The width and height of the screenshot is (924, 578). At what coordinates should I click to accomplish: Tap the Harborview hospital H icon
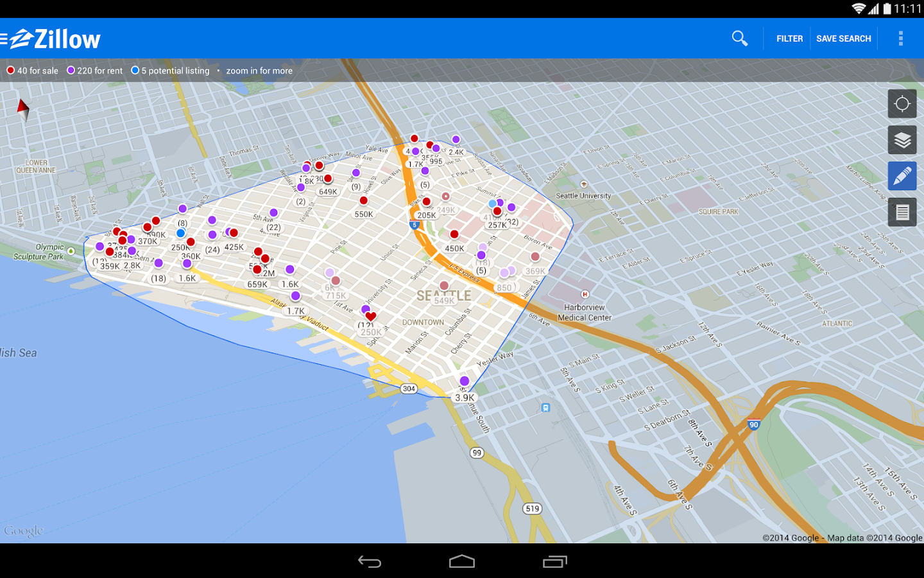585,294
